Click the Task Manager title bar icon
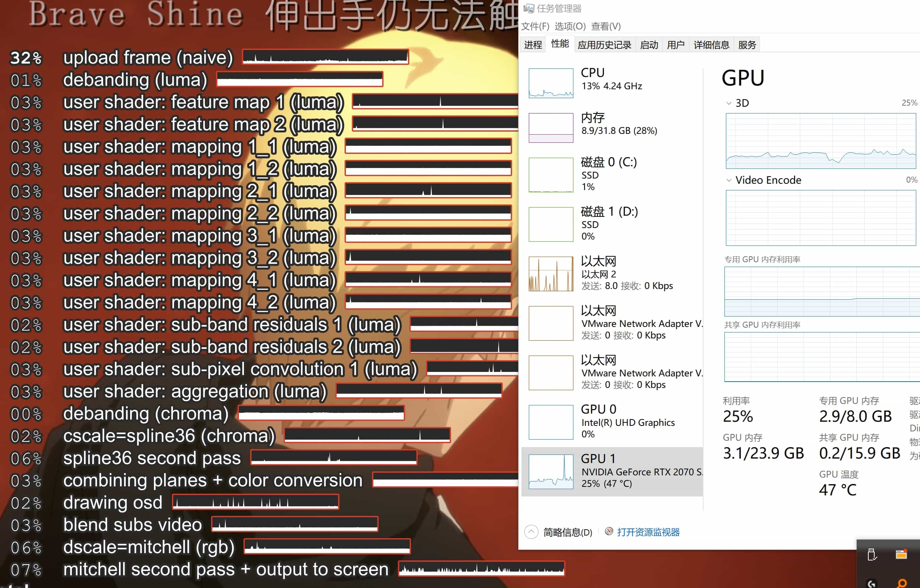Viewport: 920px width, 588px height. [x=528, y=8]
